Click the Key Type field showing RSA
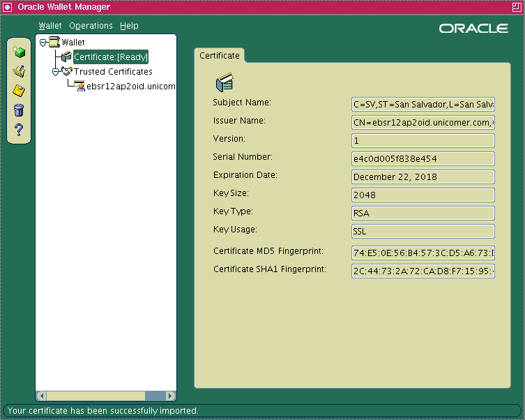This screenshot has width=525, height=420. pos(423,213)
